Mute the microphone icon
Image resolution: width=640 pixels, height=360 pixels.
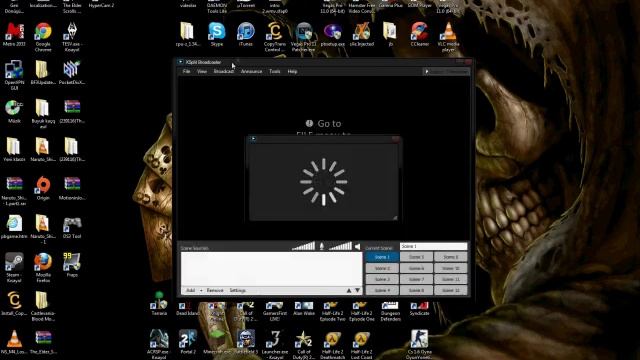[322, 246]
